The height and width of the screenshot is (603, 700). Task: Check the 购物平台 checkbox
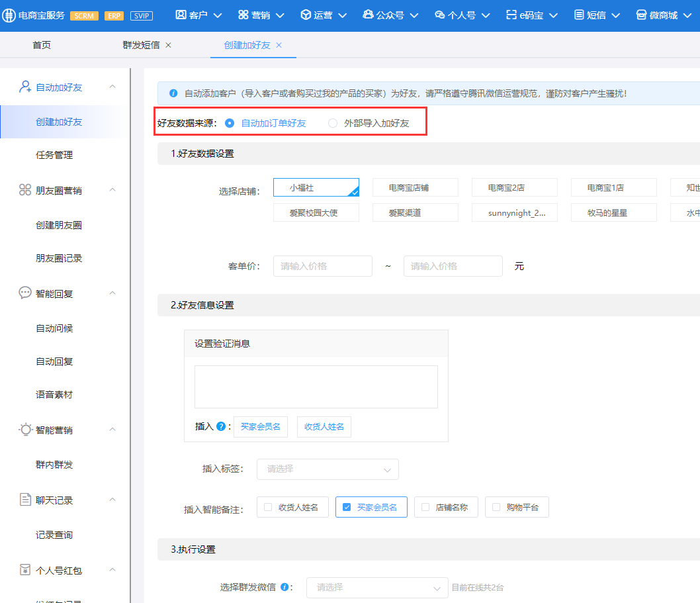coord(496,507)
